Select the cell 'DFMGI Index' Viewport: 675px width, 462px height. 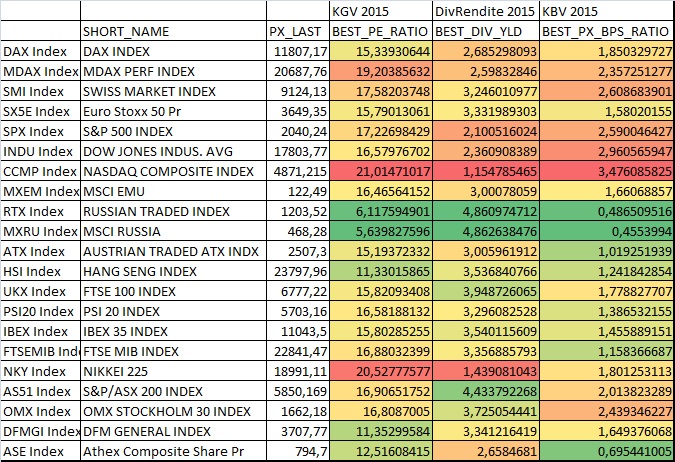point(40,431)
